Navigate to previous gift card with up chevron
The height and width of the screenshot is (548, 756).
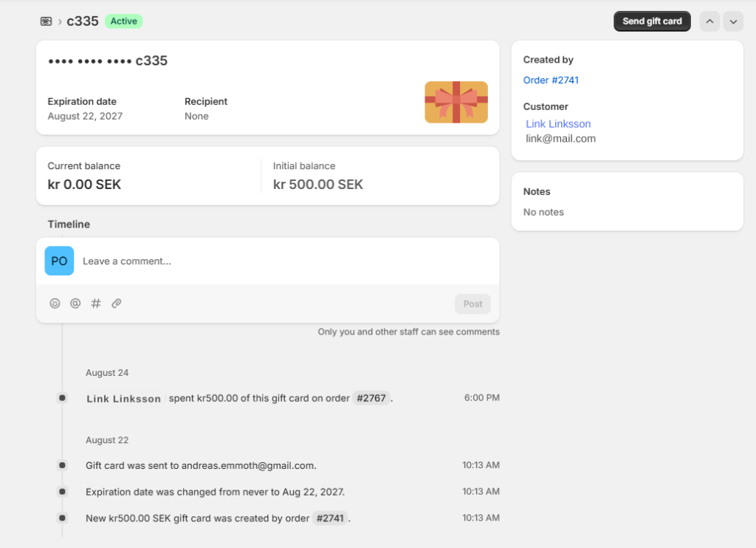pyautogui.click(x=709, y=21)
